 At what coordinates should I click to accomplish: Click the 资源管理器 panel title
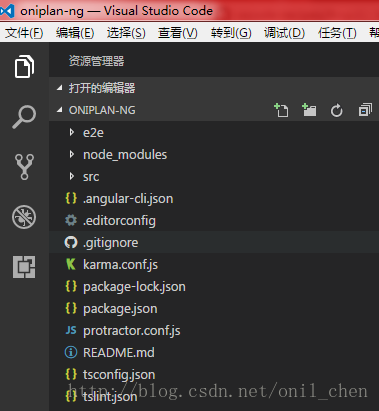96,61
